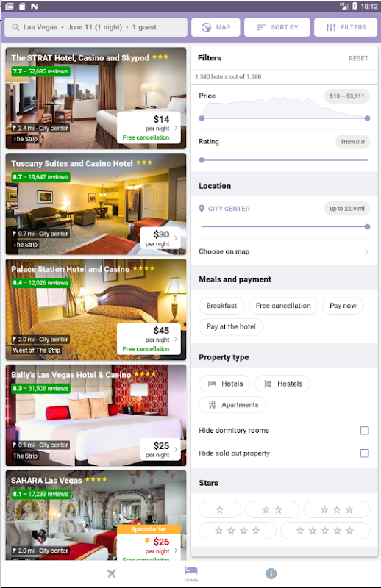Select the five-star rating filter
The width and height of the screenshot is (381, 588).
(x=325, y=531)
